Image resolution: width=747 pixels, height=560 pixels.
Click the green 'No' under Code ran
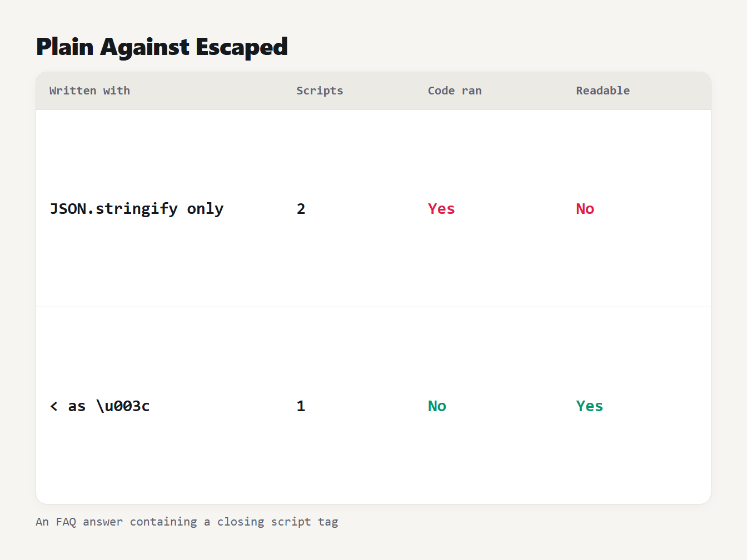click(437, 406)
